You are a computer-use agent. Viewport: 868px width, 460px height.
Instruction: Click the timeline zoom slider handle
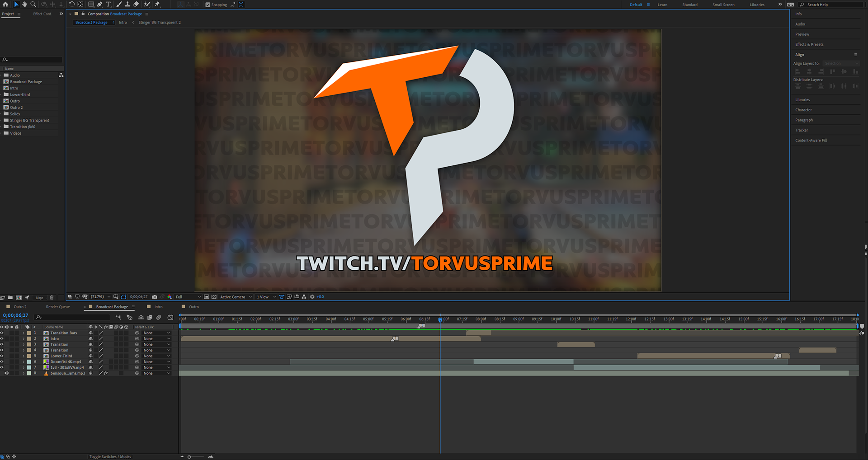(189, 457)
